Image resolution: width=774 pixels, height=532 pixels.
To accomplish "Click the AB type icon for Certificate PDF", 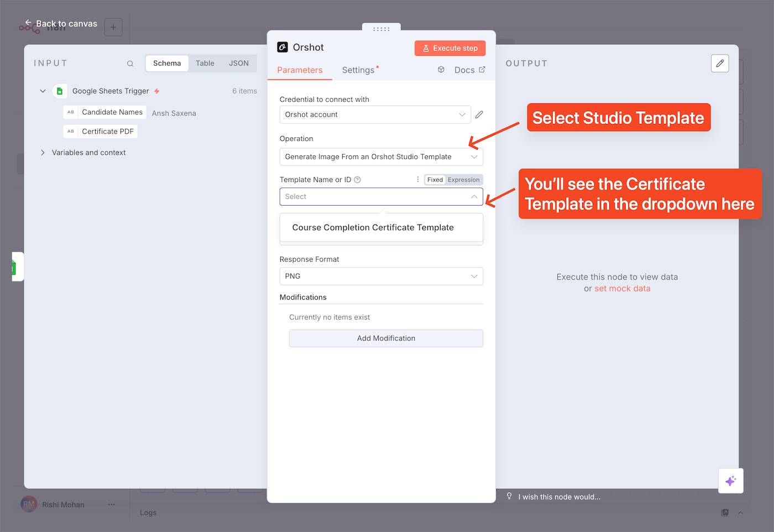I will coord(71,132).
